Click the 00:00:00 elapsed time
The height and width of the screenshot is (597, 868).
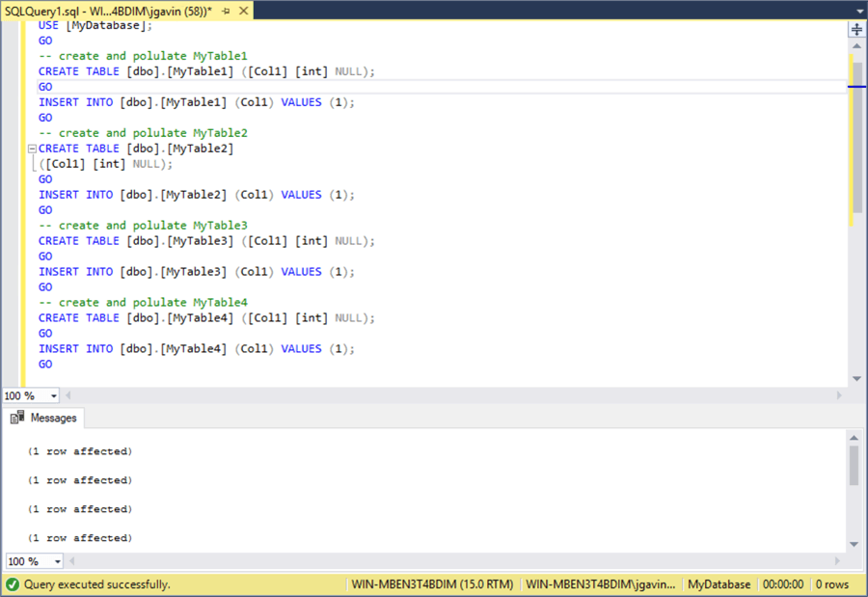point(783,584)
